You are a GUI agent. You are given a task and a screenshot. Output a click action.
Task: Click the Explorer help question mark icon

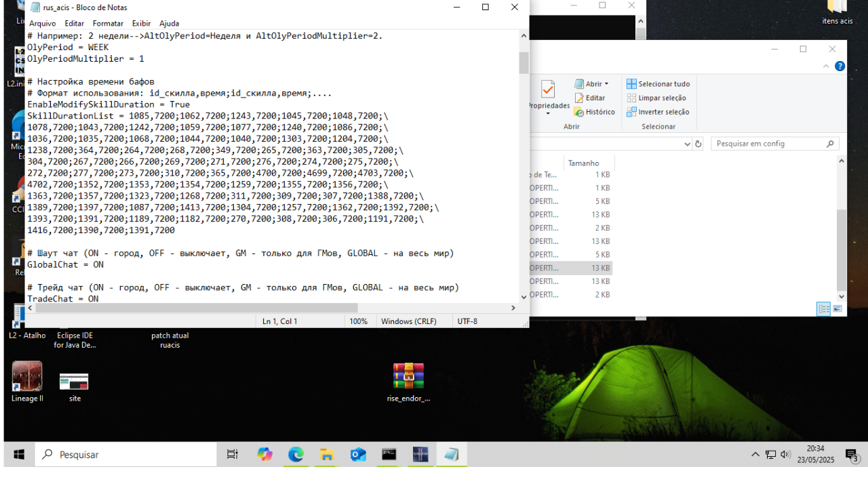pyautogui.click(x=840, y=66)
